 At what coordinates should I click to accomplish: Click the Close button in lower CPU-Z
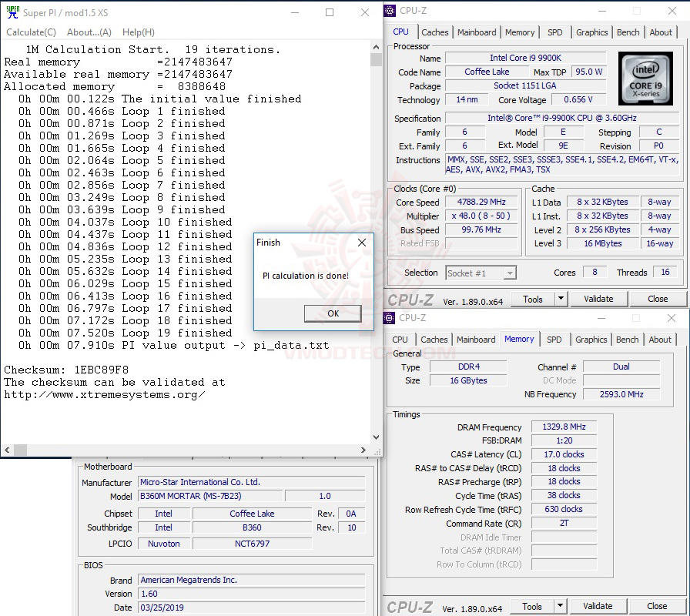tap(657, 606)
